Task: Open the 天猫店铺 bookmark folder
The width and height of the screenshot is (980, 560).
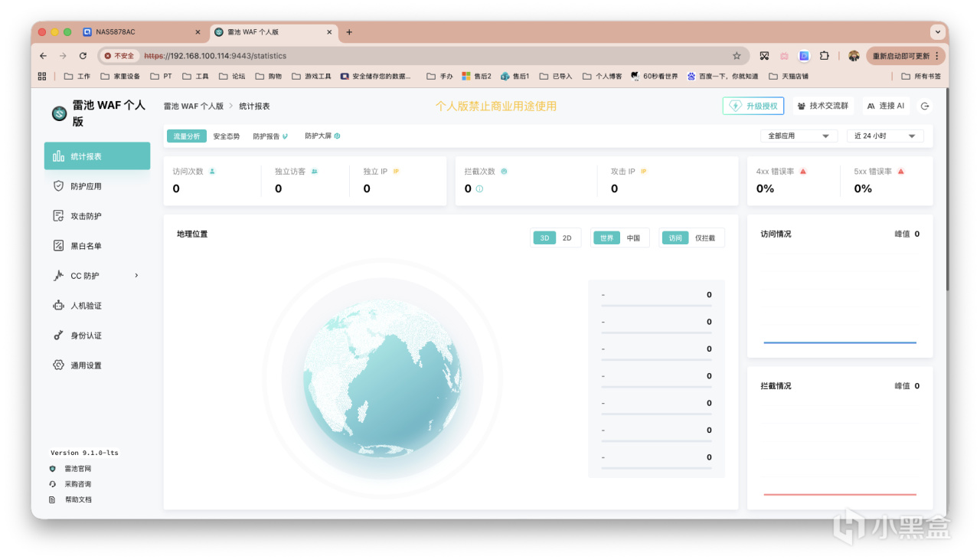Action: tap(789, 76)
